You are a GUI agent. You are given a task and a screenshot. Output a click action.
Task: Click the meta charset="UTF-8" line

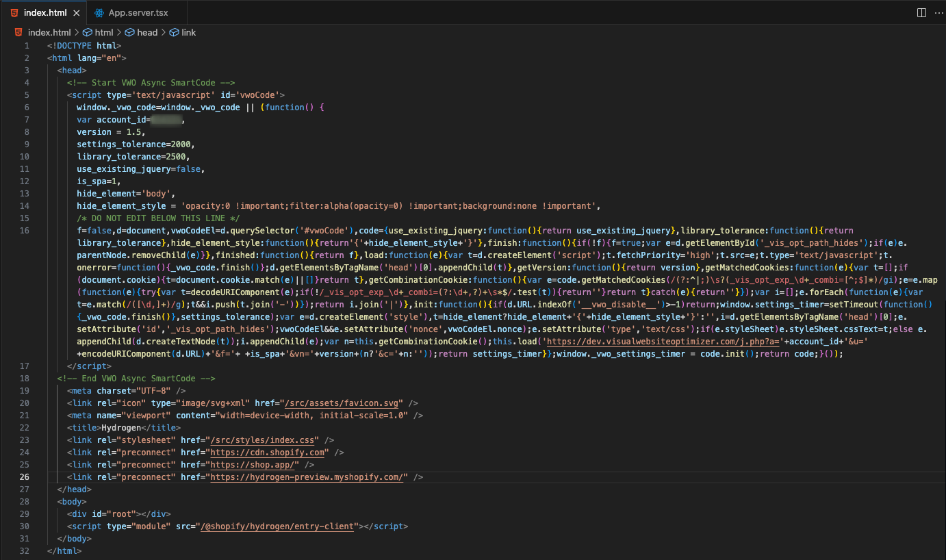click(127, 391)
